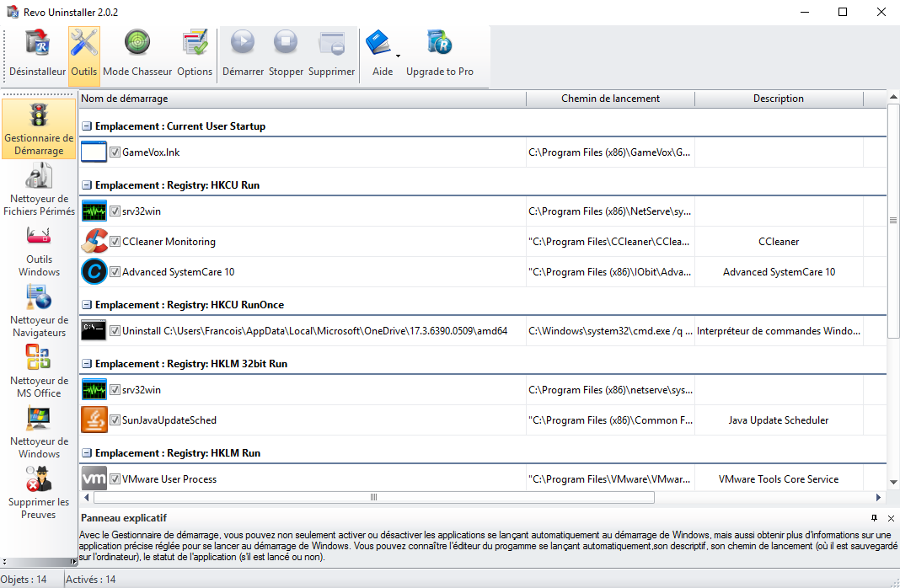Open the Aide dropdown arrow

[x=398, y=56]
